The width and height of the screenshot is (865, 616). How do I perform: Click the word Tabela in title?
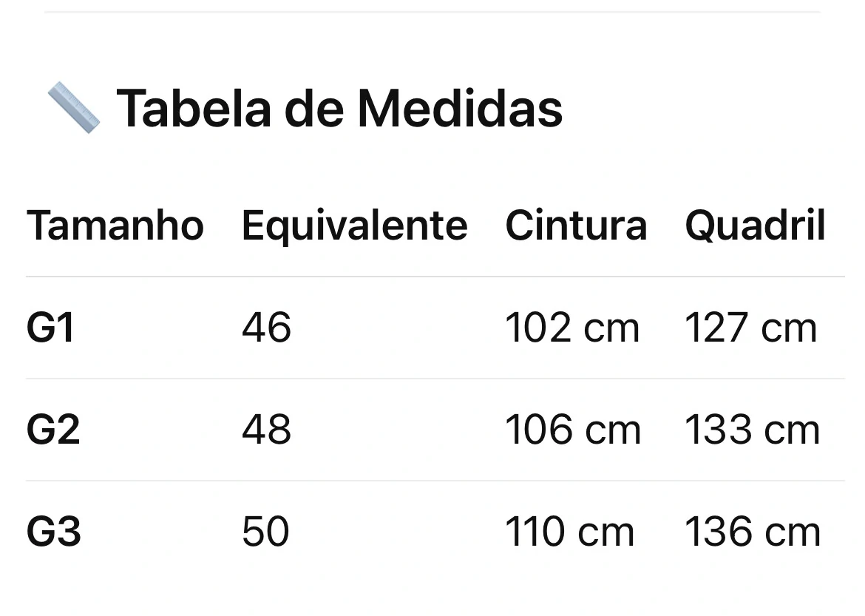click(194, 109)
